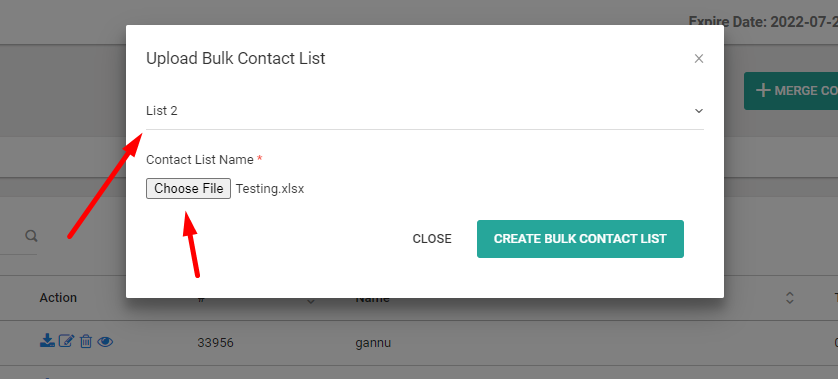
Task: Sort by the # column arrow
Action: pos(311,302)
